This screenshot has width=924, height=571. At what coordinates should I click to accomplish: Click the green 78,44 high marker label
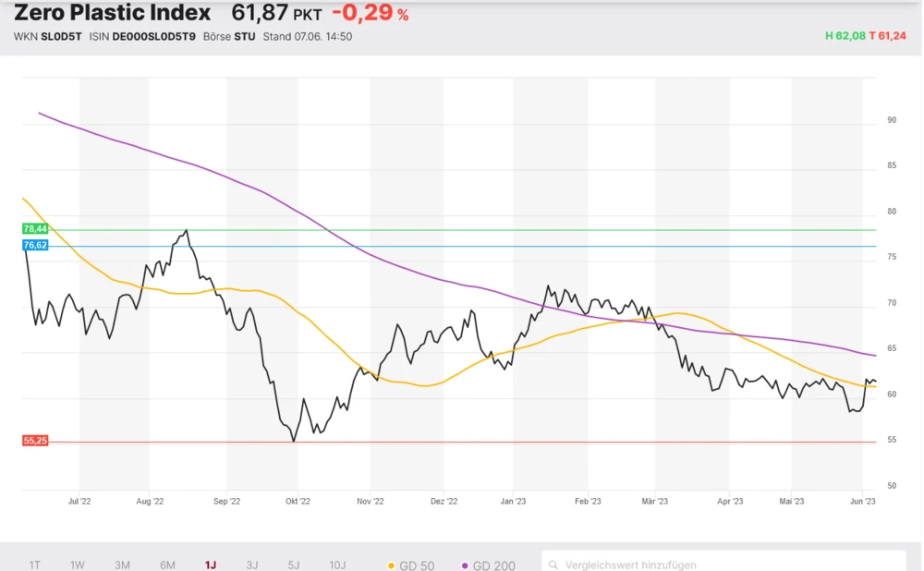tap(35, 229)
